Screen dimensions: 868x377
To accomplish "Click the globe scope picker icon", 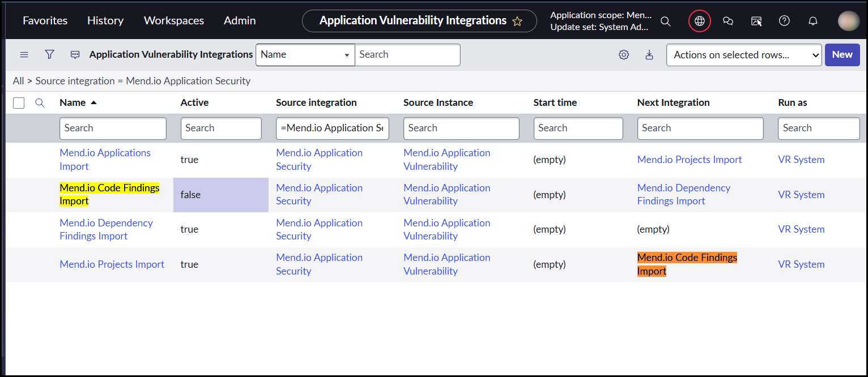I will [x=700, y=21].
